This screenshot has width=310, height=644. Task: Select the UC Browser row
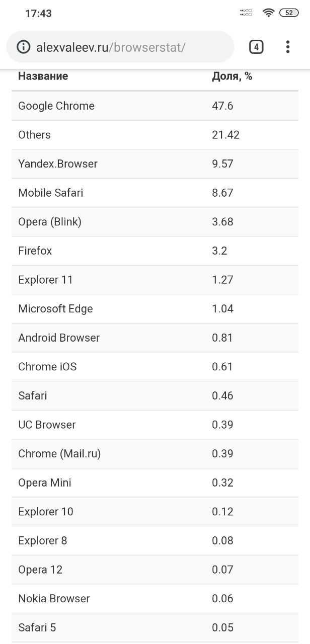(x=155, y=425)
